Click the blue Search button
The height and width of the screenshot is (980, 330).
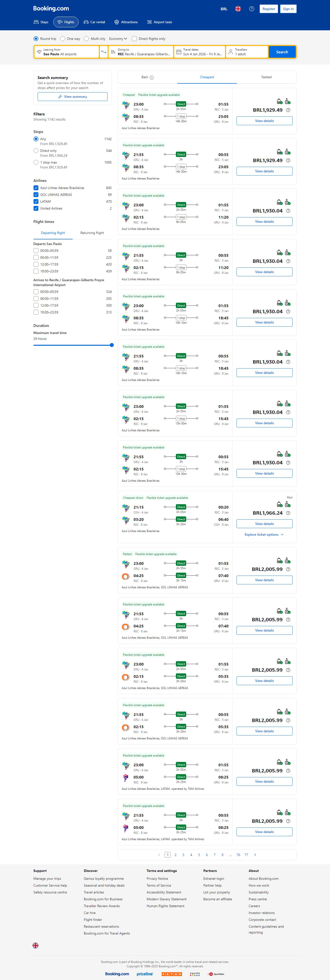(x=282, y=52)
